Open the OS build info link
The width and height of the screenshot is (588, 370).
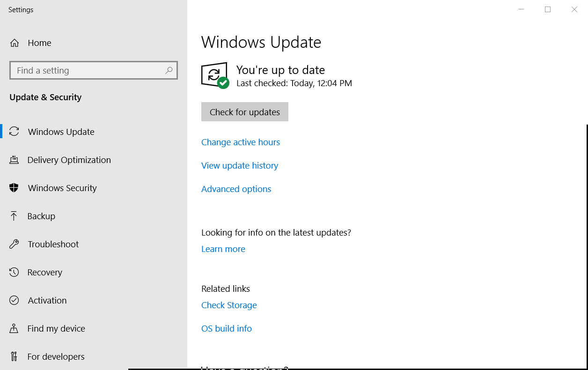click(227, 328)
